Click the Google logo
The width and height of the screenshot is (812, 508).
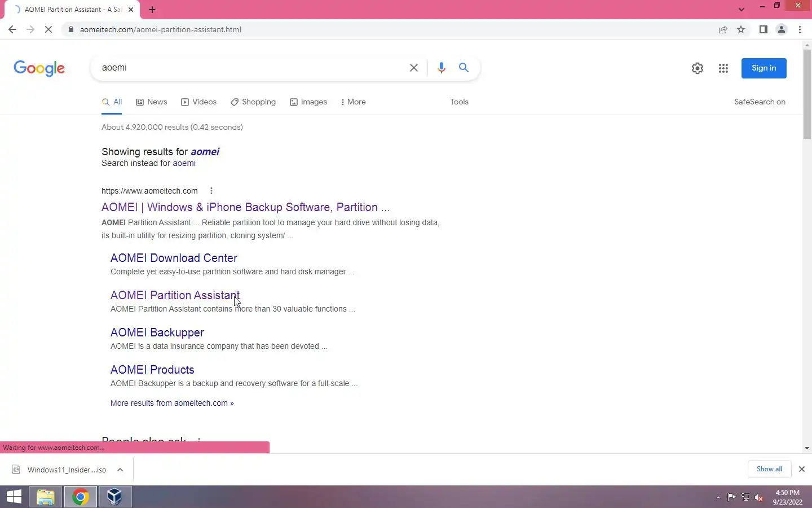(39, 68)
